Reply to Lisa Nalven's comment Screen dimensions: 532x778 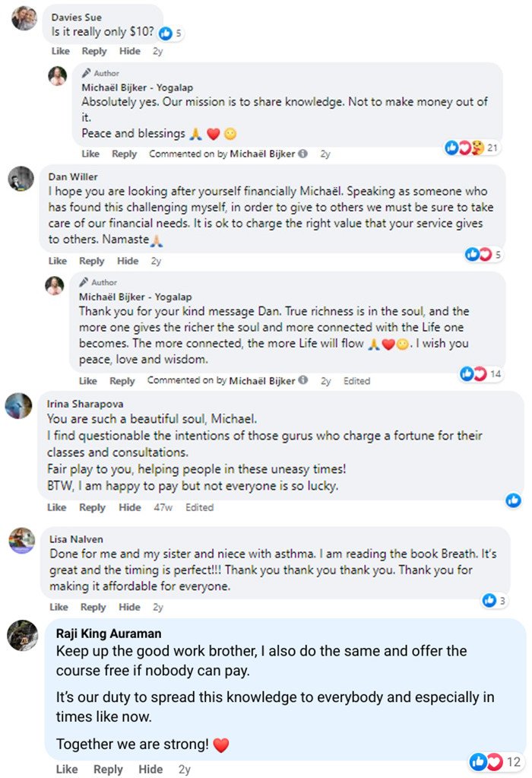point(93,607)
